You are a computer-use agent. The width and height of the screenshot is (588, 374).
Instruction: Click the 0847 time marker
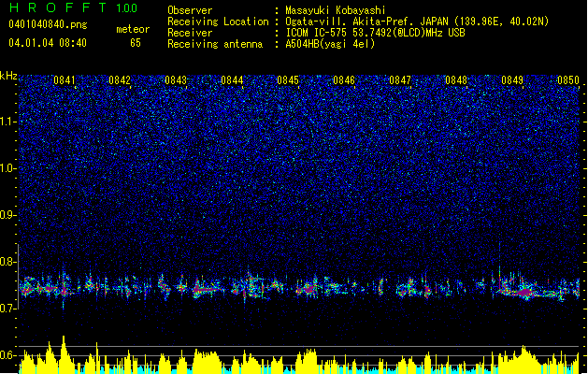(400, 80)
